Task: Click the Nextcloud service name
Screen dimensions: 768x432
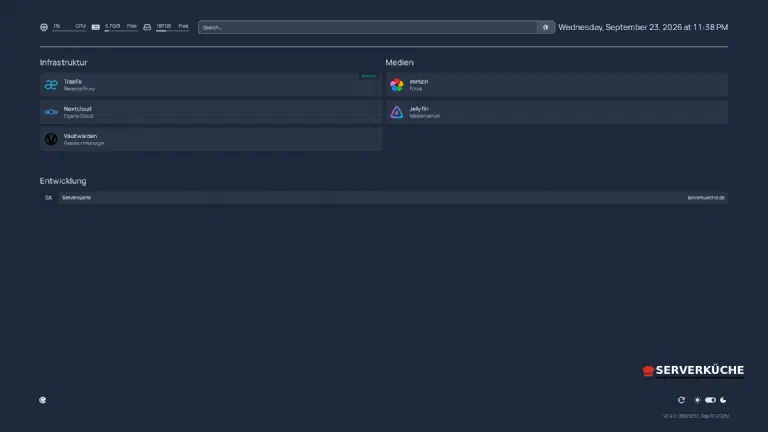Action: click(x=77, y=109)
